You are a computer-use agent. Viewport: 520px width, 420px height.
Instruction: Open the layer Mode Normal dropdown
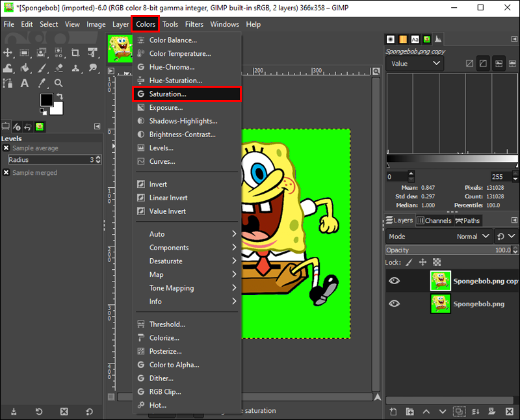point(439,237)
